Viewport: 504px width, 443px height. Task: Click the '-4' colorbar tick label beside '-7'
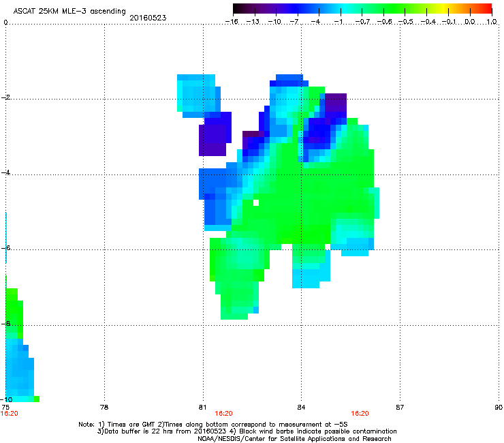[315, 22]
